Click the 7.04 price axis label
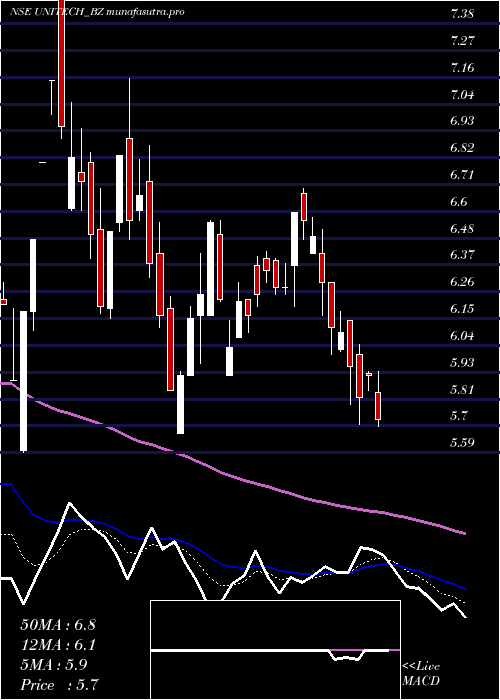This screenshot has height=700, width=500. pos(462,95)
